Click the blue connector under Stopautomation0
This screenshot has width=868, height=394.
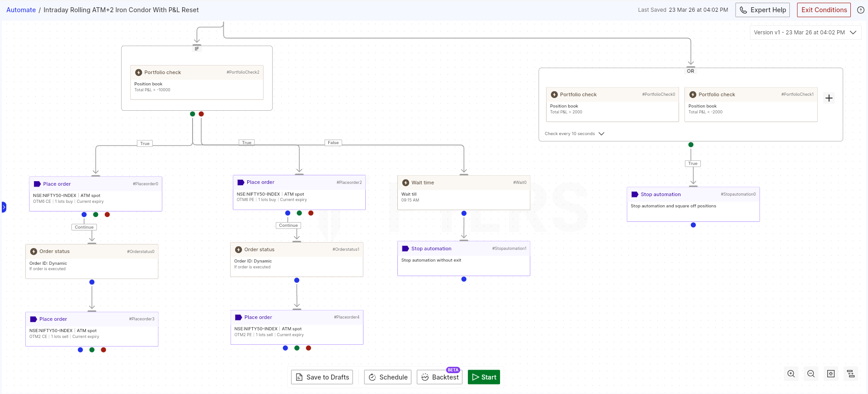tap(693, 225)
